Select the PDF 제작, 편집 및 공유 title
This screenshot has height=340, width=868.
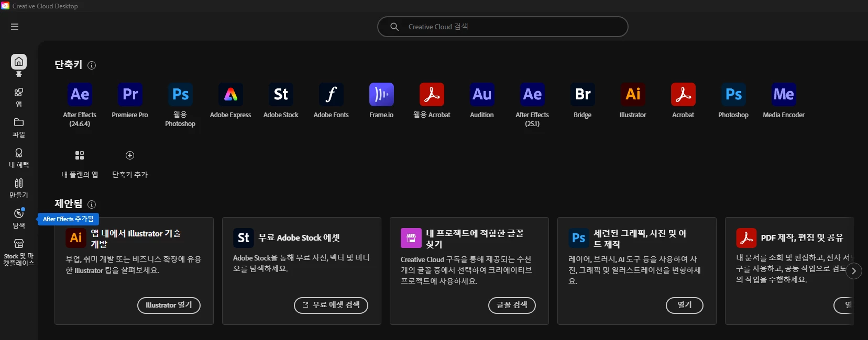[x=802, y=238]
